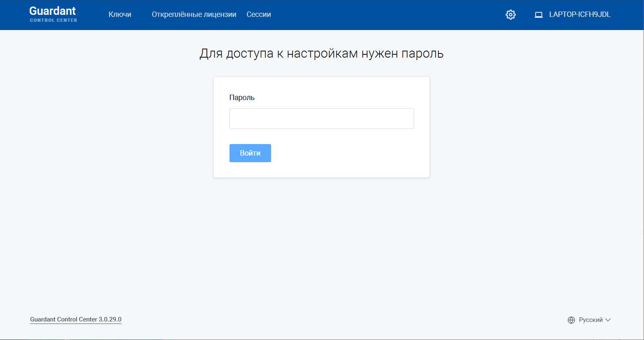Screen dimensions: 644x340
Task: Click the CONTROL CENTER logo subtitle
Action: [54, 20]
